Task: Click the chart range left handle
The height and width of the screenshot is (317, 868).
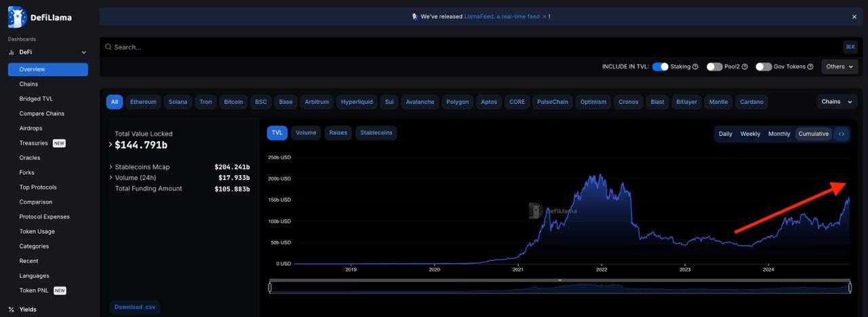Action: (x=270, y=288)
